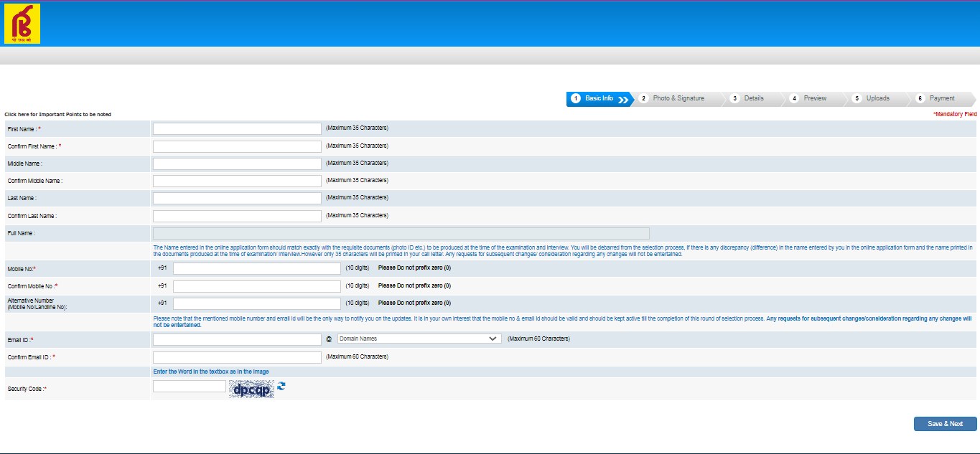The height and width of the screenshot is (454, 980).
Task: Click into the Middle Name field
Action: pos(237,164)
